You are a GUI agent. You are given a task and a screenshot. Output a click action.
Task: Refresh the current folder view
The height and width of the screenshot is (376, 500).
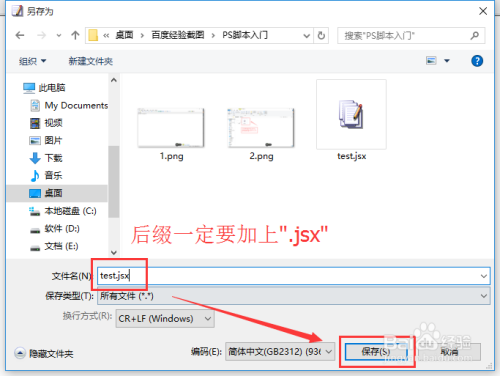click(x=321, y=35)
